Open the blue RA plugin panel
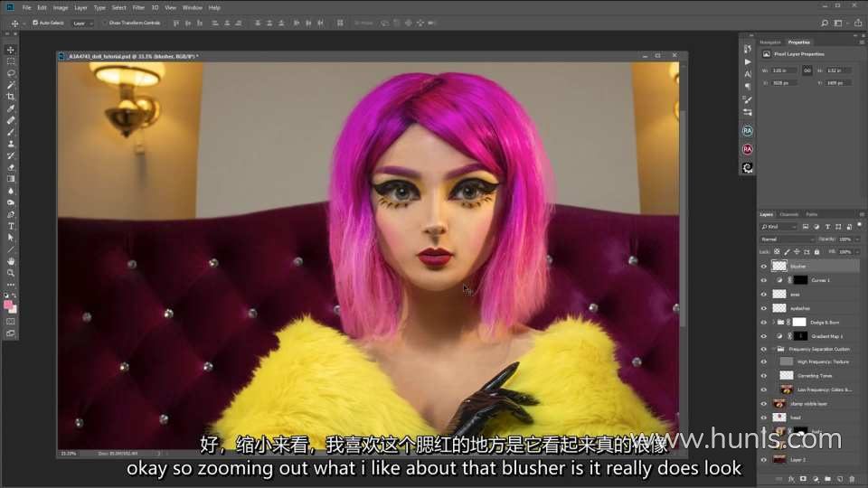 coord(748,130)
